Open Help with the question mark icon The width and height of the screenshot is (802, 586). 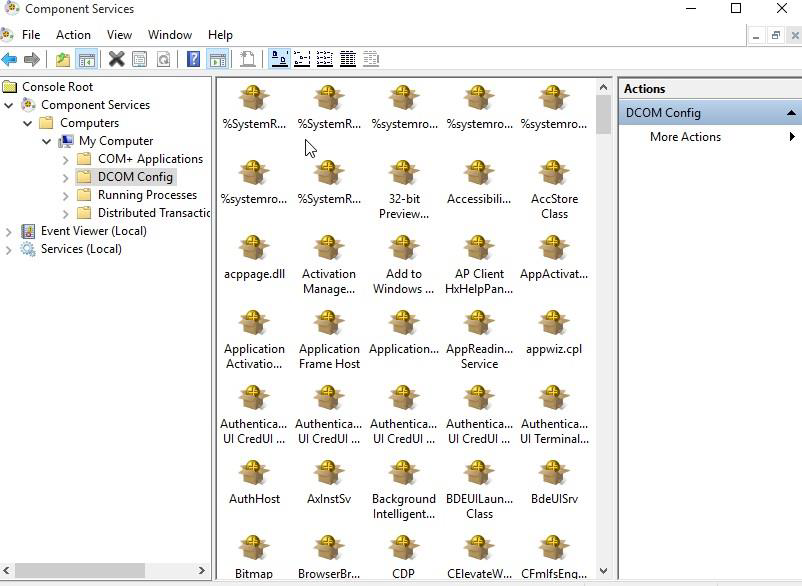(x=193, y=59)
